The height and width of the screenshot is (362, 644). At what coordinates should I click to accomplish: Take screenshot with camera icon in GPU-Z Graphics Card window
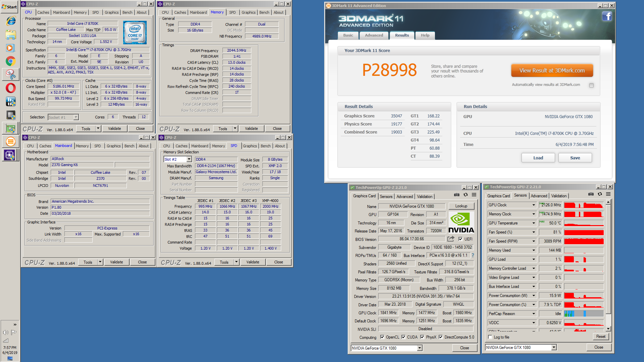[x=457, y=195]
